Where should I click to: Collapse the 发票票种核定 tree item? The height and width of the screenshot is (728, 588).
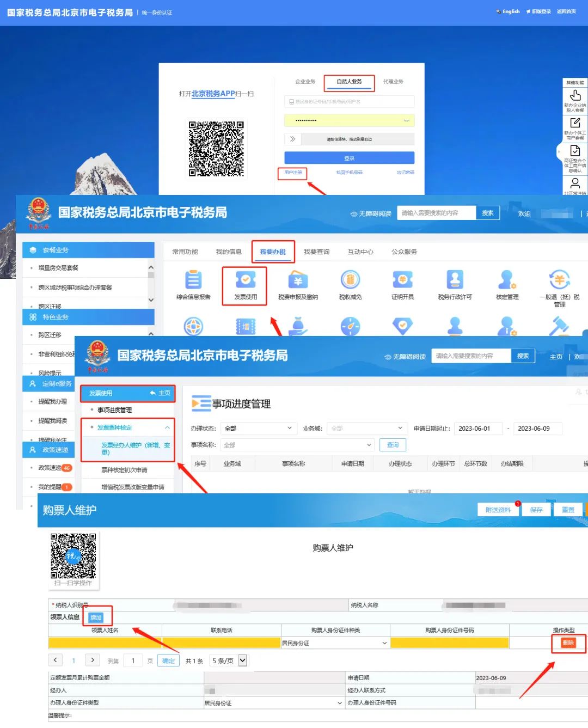click(x=167, y=427)
